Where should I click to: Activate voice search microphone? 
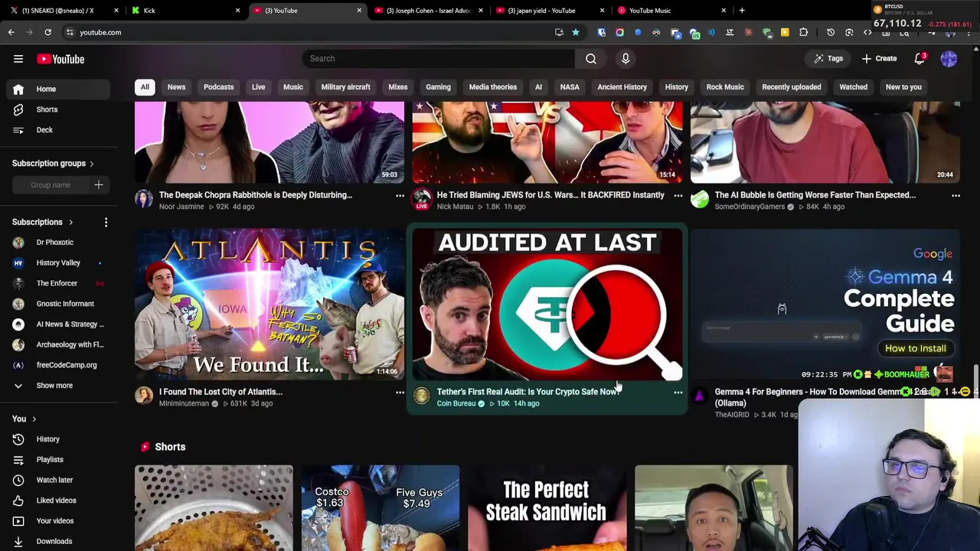pyautogui.click(x=626, y=58)
